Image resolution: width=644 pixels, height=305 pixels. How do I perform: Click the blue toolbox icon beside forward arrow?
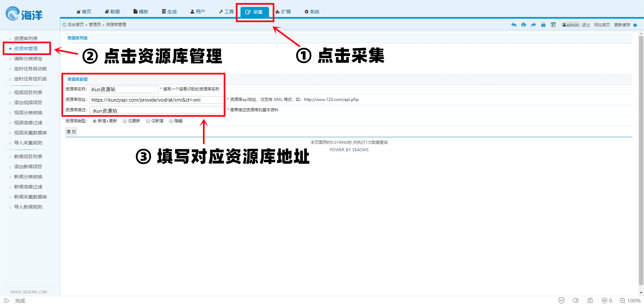tap(543, 25)
